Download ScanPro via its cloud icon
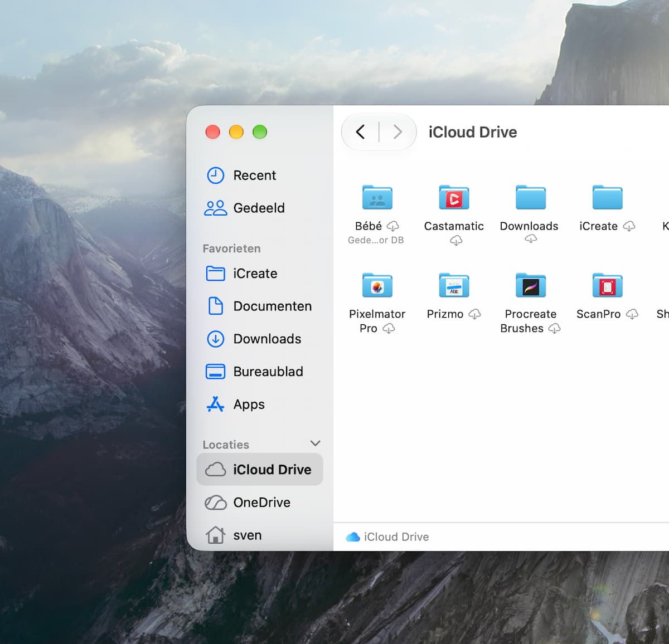 point(632,314)
